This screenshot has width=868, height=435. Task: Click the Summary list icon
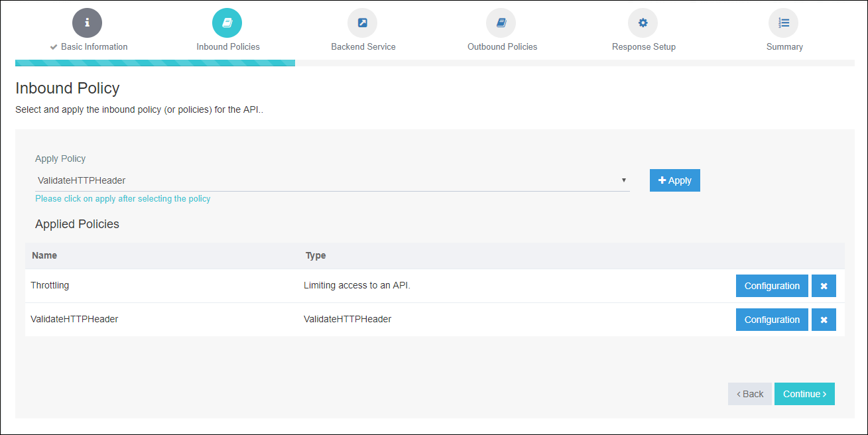(784, 22)
